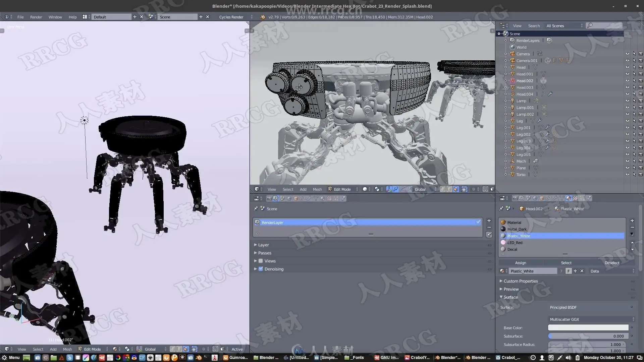Open Add menu in left viewport header
The width and height of the screenshot is (644, 362).
(x=53, y=349)
